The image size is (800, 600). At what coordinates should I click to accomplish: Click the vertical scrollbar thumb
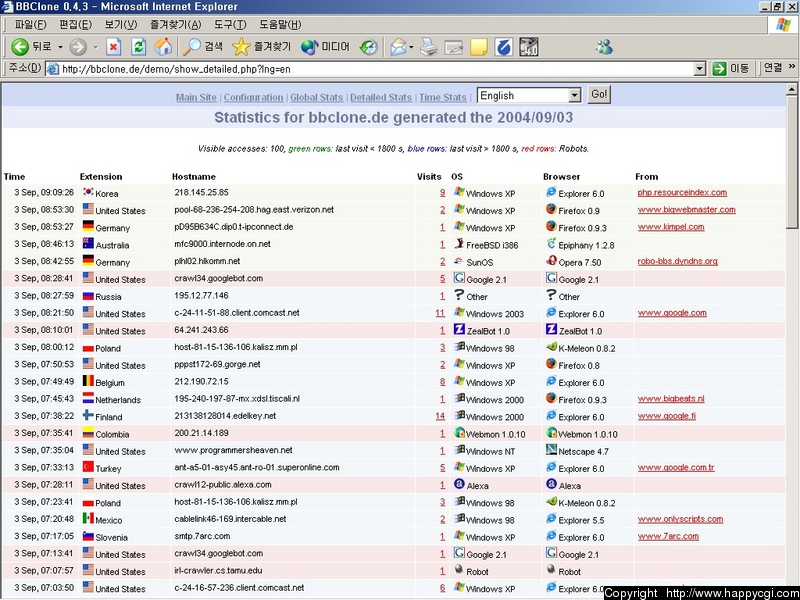click(x=792, y=162)
